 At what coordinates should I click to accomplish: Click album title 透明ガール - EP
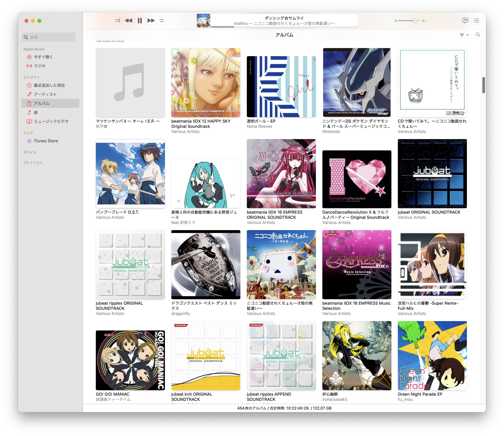261,121
